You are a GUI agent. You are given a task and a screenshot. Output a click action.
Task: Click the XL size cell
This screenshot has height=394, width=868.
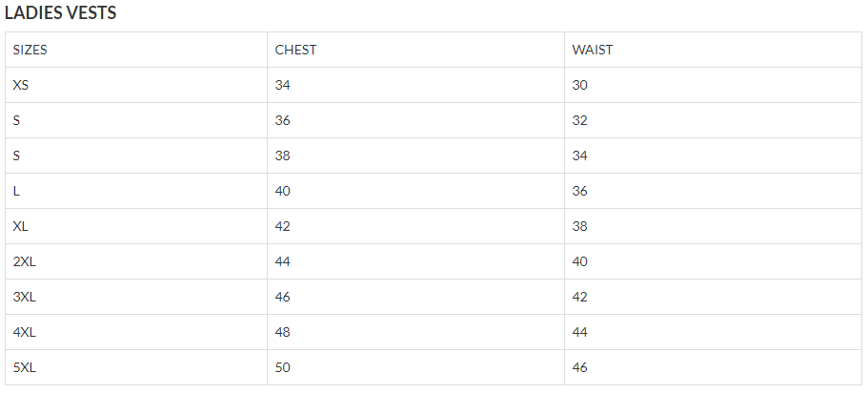pos(21,226)
